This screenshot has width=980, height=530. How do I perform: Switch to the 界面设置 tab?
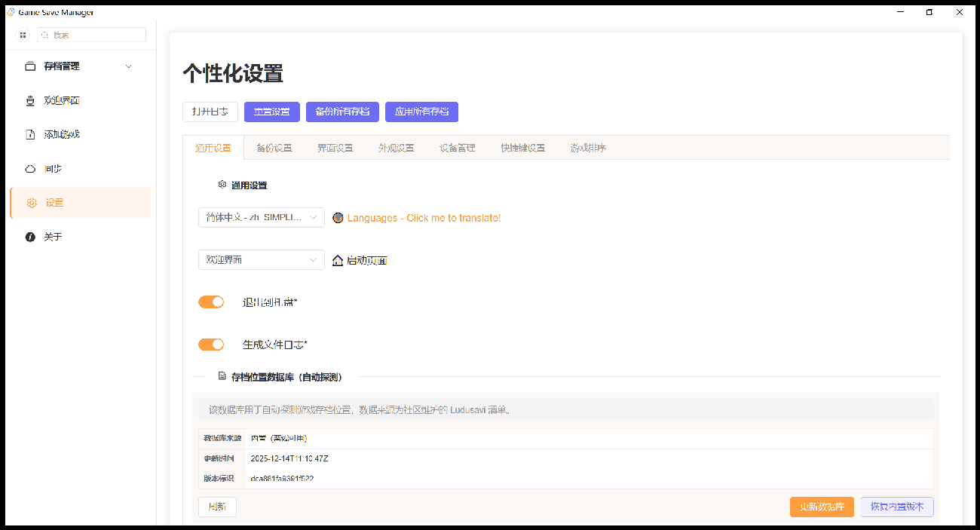[x=335, y=148]
